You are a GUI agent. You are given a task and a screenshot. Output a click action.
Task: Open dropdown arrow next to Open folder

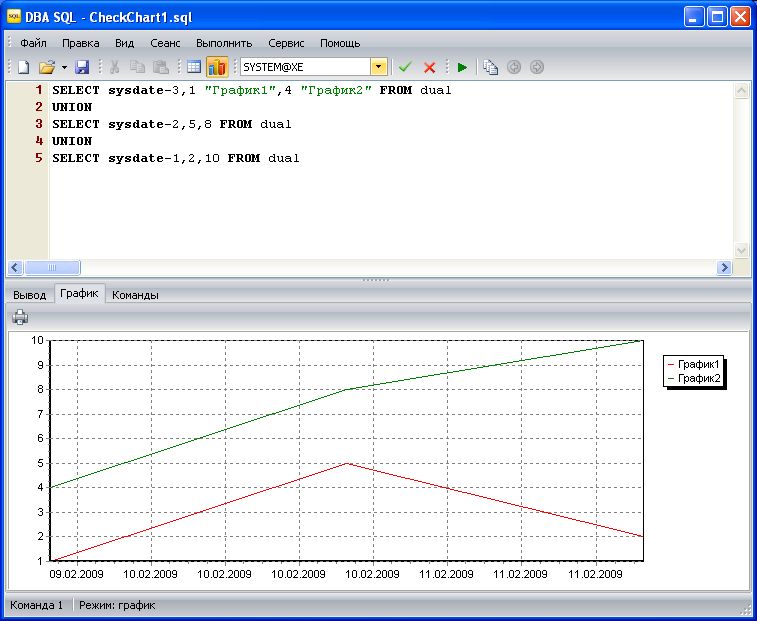64,67
